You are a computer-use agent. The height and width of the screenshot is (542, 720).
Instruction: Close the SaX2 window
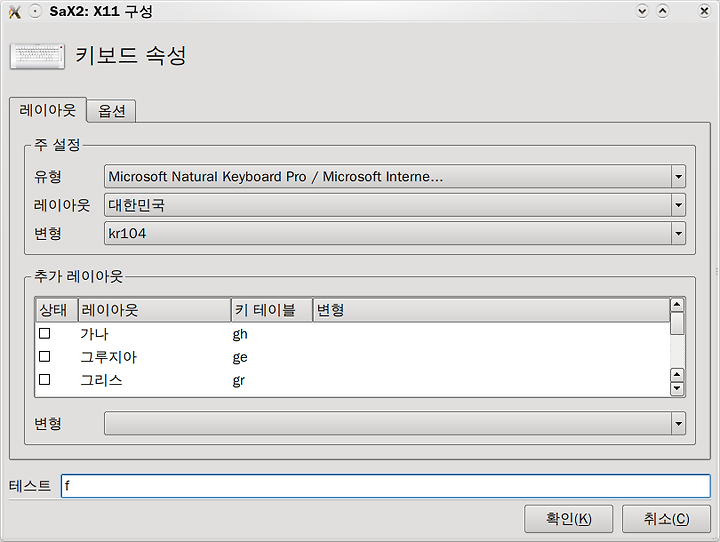[x=704, y=11]
